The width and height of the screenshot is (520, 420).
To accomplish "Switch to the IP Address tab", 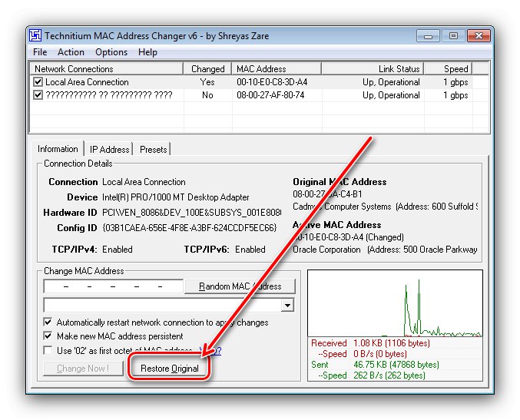I will [x=109, y=150].
